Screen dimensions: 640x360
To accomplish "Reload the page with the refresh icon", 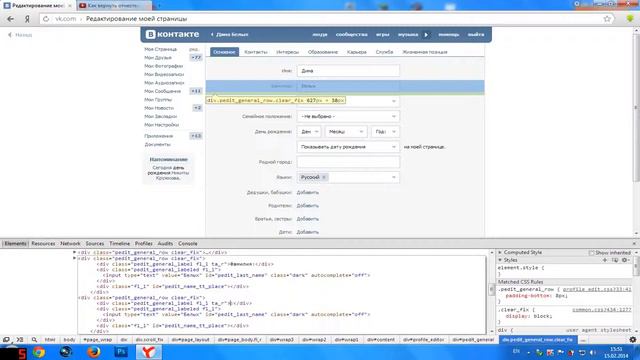I will [x=46, y=19].
